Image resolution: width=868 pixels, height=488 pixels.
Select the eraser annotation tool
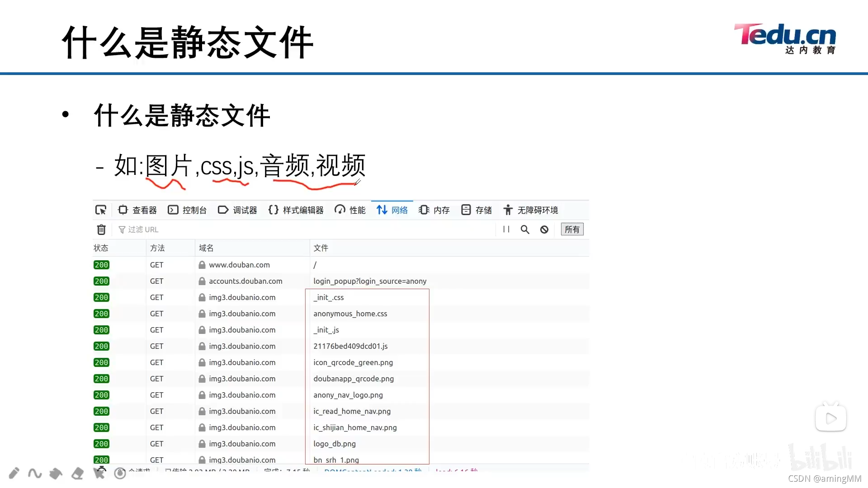tap(77, 473)
